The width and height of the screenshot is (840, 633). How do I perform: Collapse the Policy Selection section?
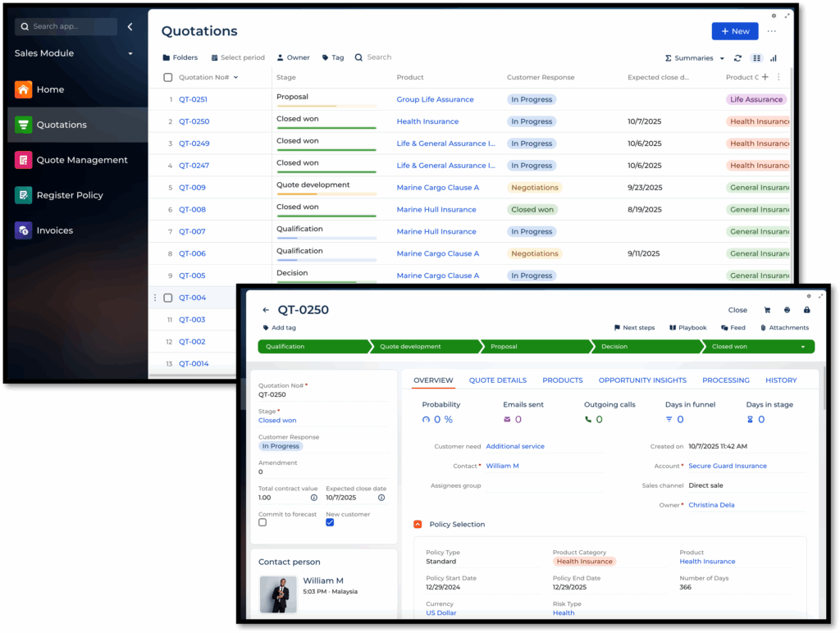click(418, 524)
